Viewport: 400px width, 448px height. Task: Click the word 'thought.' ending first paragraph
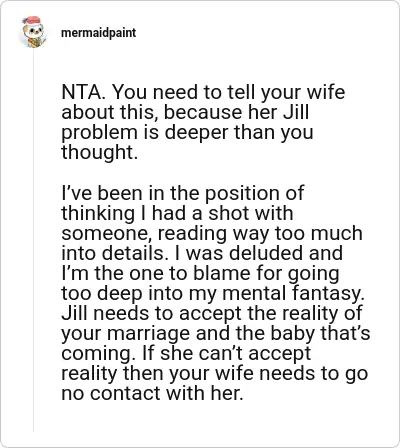pos(99,152)
